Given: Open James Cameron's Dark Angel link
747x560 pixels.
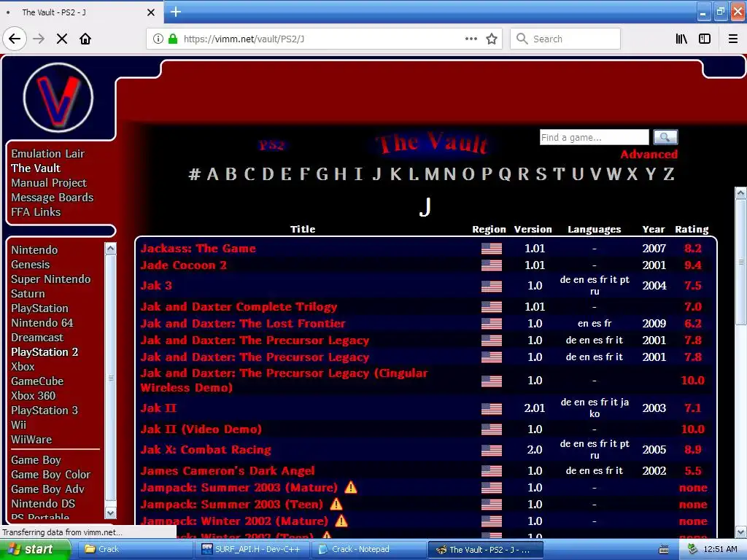Looking at the screenshot, I should (228, 470).
